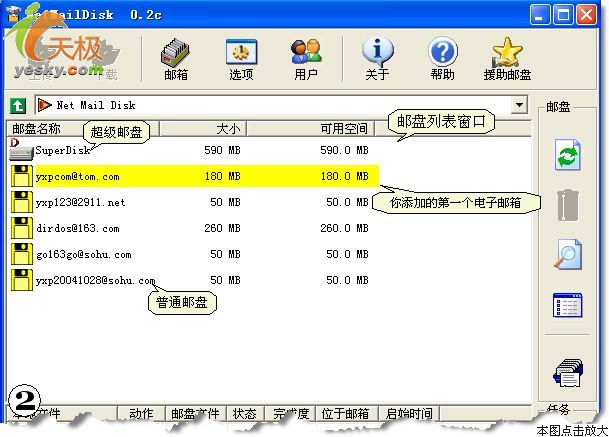Click the 援助邮盘 star icon

tap(507, 59)
